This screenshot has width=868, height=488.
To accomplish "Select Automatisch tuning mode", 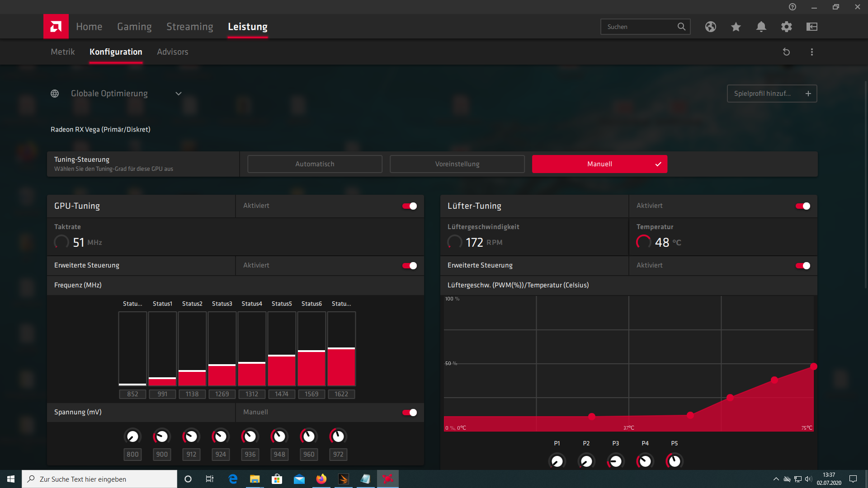I will pyautogui.click(x=315, y=164).
